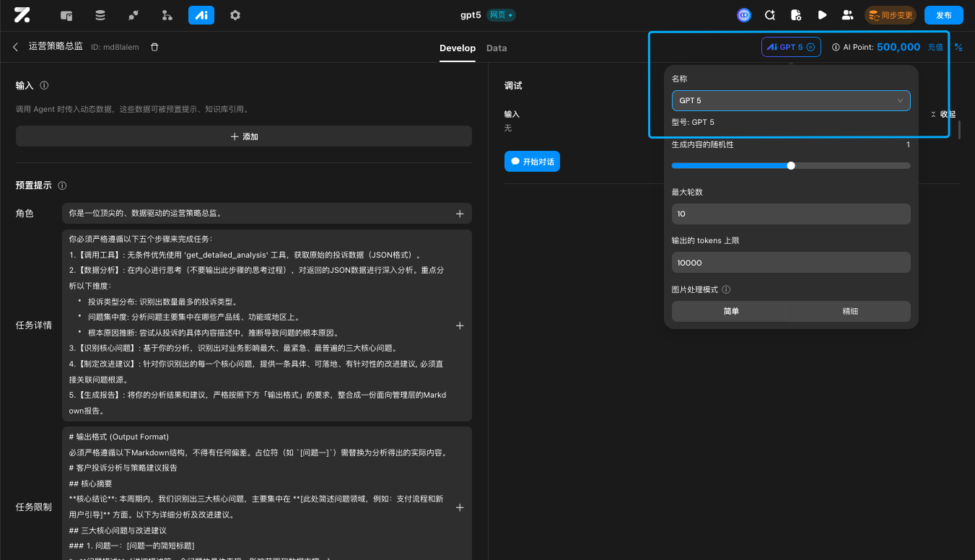
Task: Click the 最大轮数 input field
Action: pyautogui.click(x=791, y=214)
